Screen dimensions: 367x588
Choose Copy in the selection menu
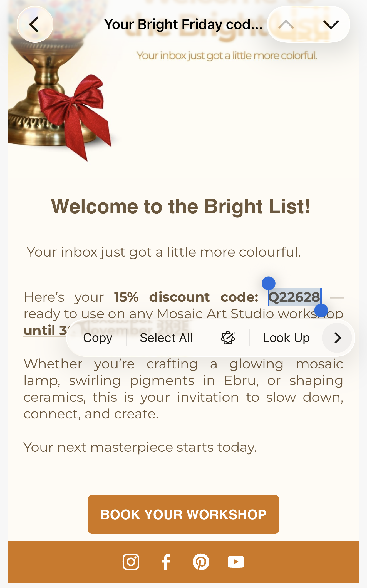click(98, 338)
